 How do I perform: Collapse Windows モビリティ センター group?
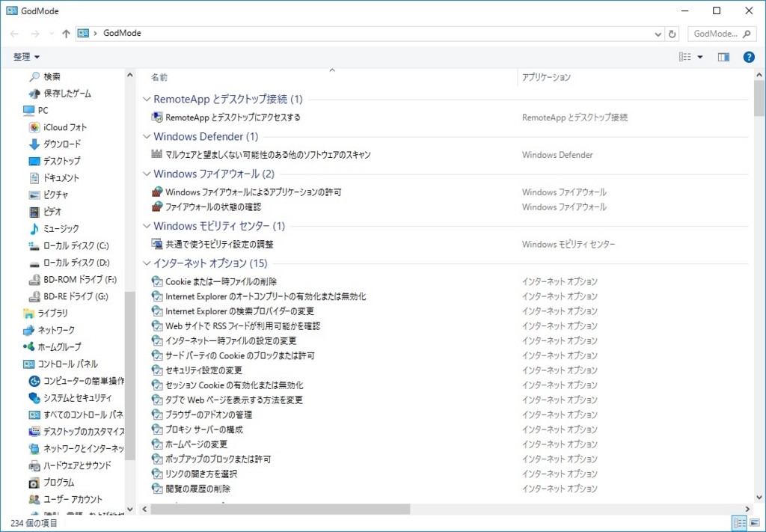tap(146, 226)
